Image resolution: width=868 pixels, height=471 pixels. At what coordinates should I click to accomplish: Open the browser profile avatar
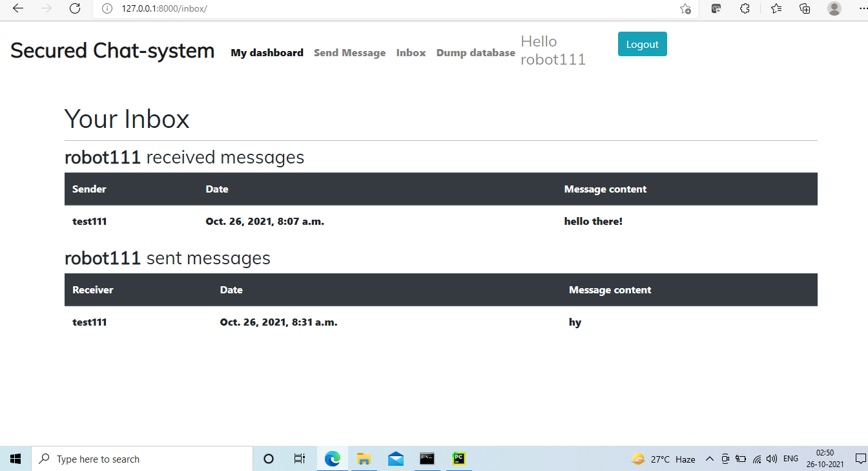(834, 8)
